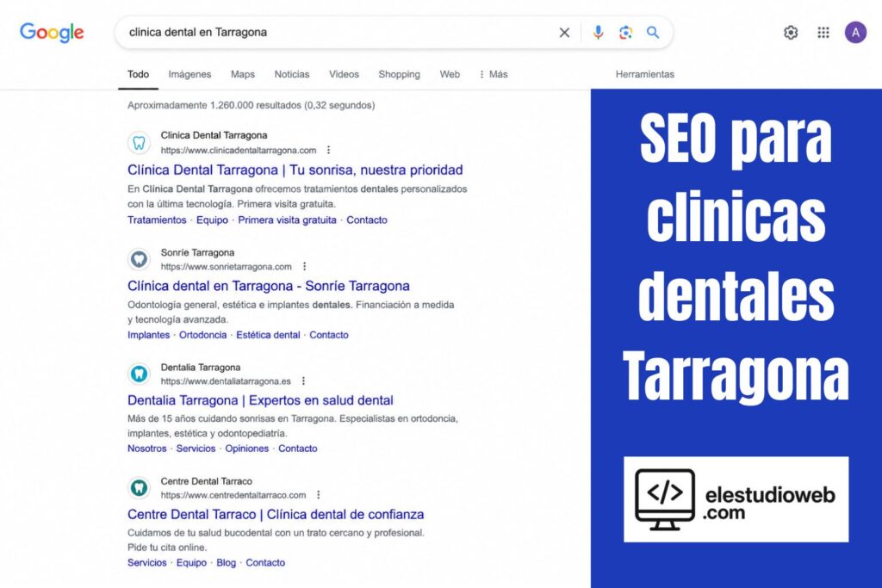
Task: Click the Implantes sitelink
Action: point(148,335)
